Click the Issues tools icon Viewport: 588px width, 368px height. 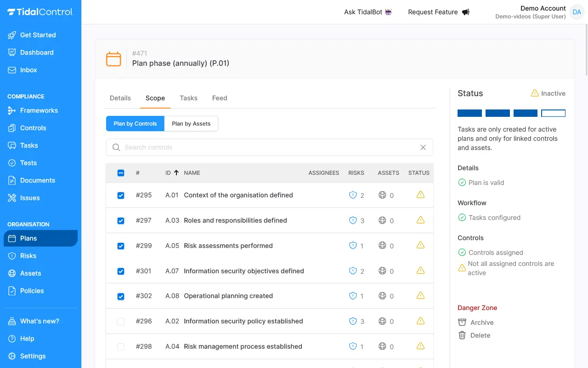(12, 198)
